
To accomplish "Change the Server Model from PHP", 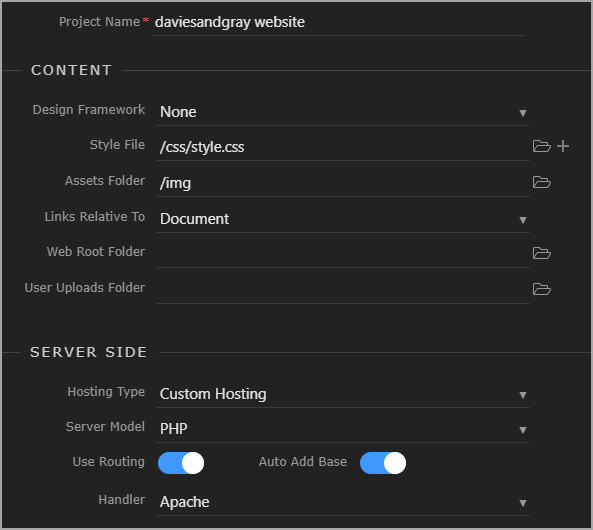I will (x=343, y=429).
